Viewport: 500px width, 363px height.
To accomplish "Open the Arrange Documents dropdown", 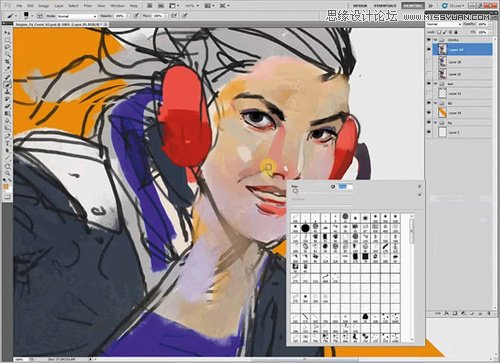I will 209,6.
